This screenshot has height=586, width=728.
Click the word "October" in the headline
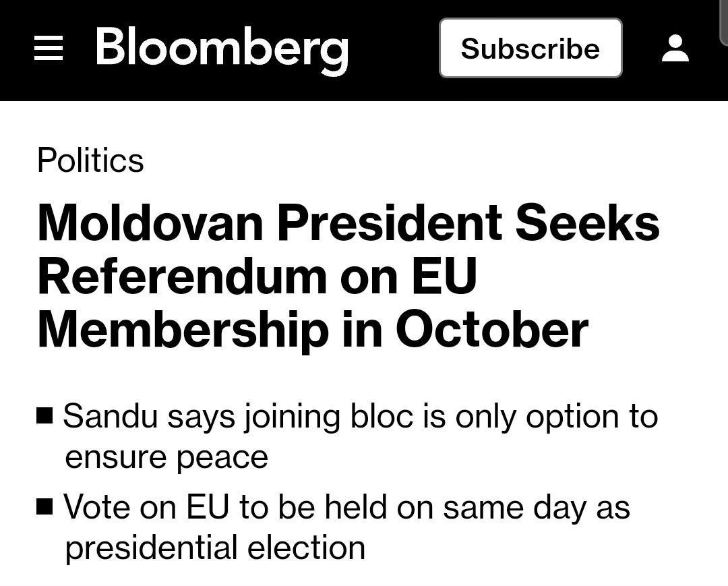492,329
